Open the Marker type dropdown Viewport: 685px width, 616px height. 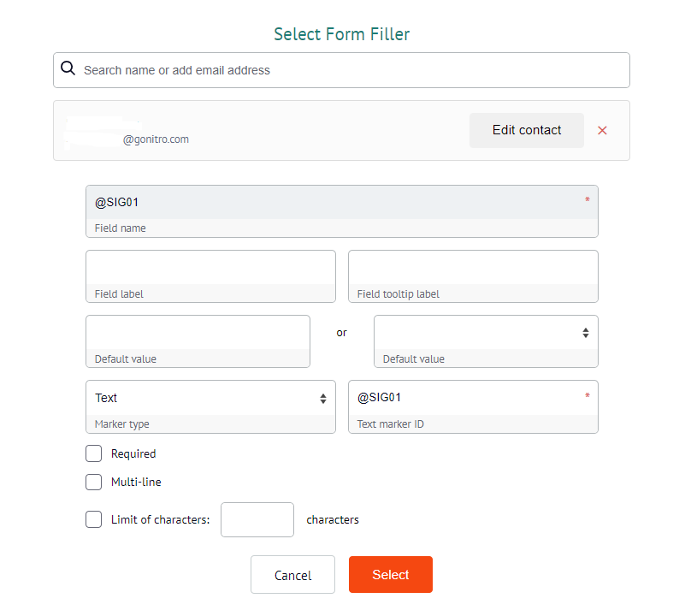click(x=210, y=398)
